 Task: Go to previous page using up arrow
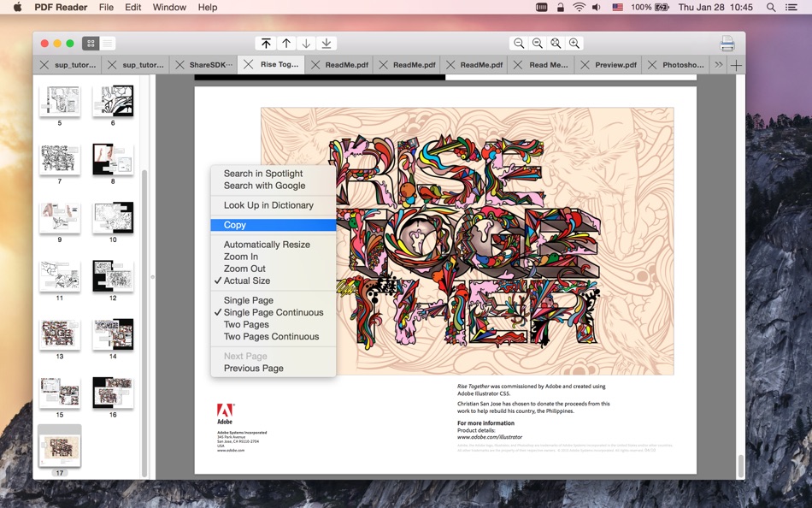pos(286,44)
